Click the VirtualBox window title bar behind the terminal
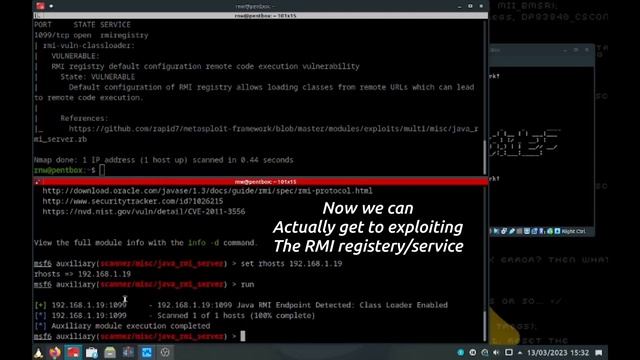This screenshot has height=360, width=640. [x=542, y=50]
